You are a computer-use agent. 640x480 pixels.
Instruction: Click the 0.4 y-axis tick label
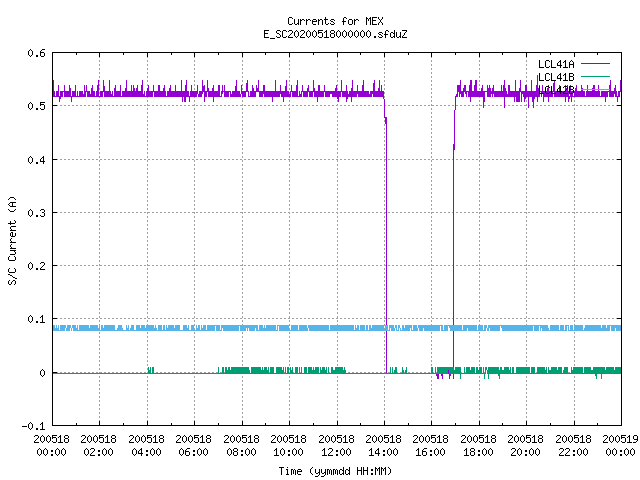click(36, 160)
